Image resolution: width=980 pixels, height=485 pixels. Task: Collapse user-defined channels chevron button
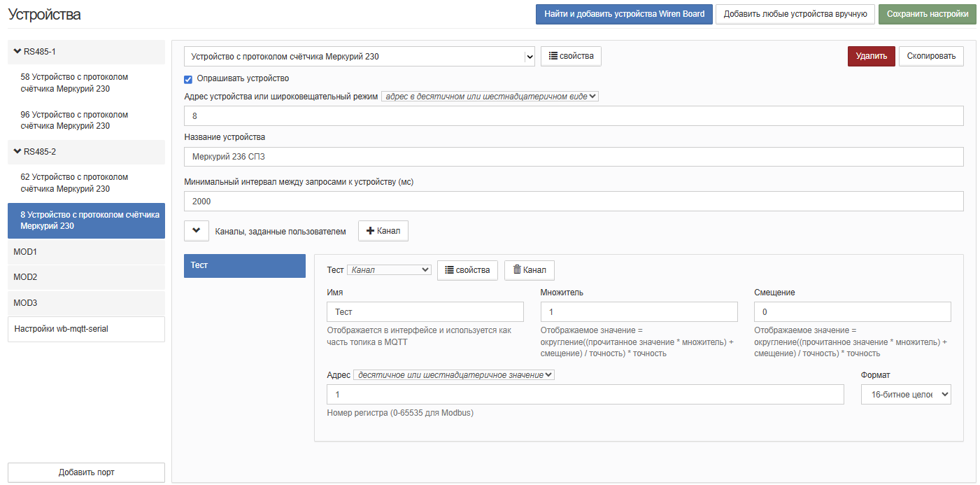tap(196, 231)
